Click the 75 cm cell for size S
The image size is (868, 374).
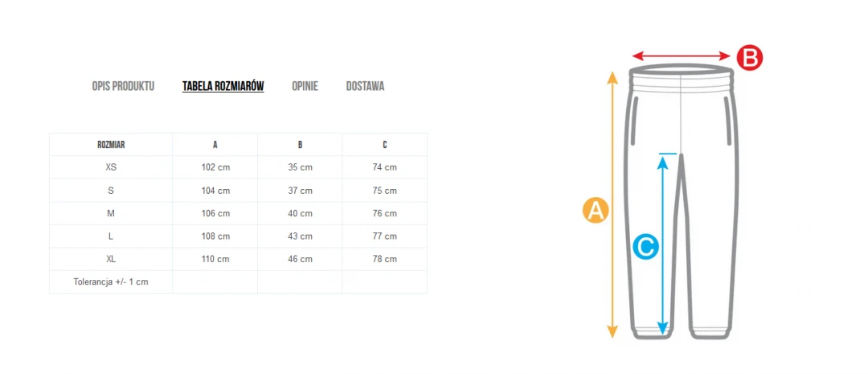[x=385, y=191]
